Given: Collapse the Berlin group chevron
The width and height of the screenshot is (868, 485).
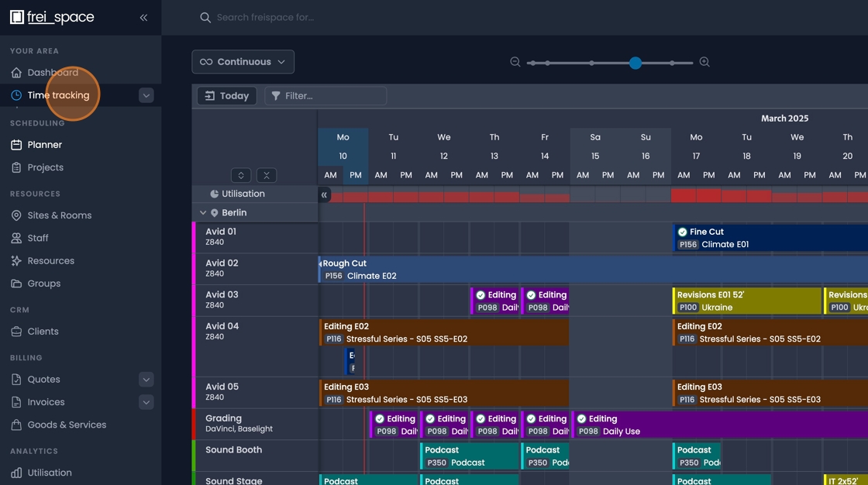Looking at the screenshot, I should point(202,212).
